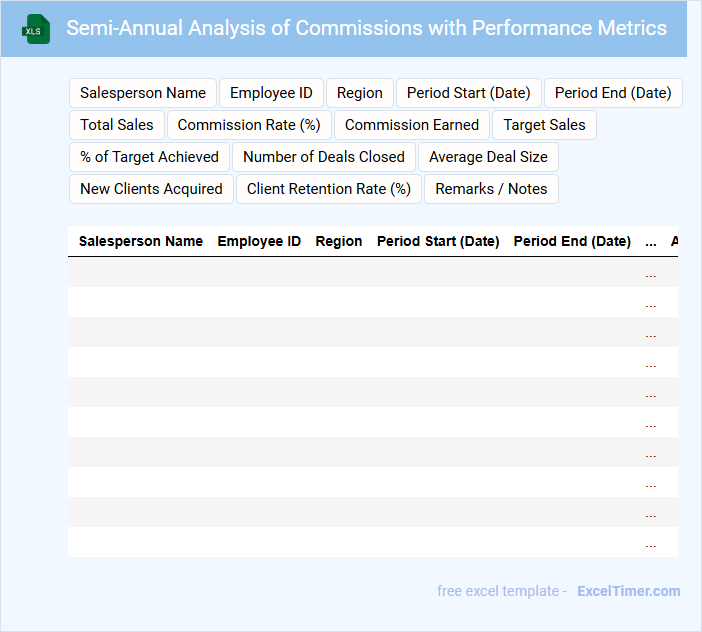Select the Commission Rate (%) tag
The height and width of the screenshot is (632, 702).
249,125
